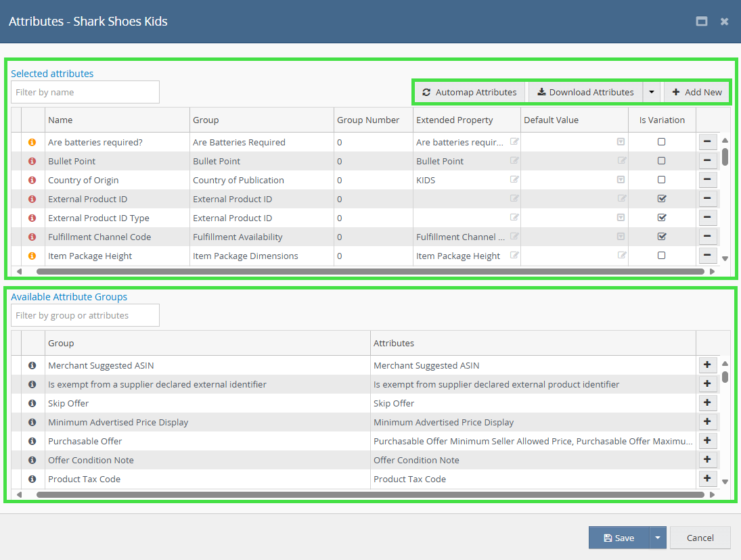Screen dimensions: 741x560
Task: Open Default Value dropdown for Country of Origin
Action: click(621, 180)
